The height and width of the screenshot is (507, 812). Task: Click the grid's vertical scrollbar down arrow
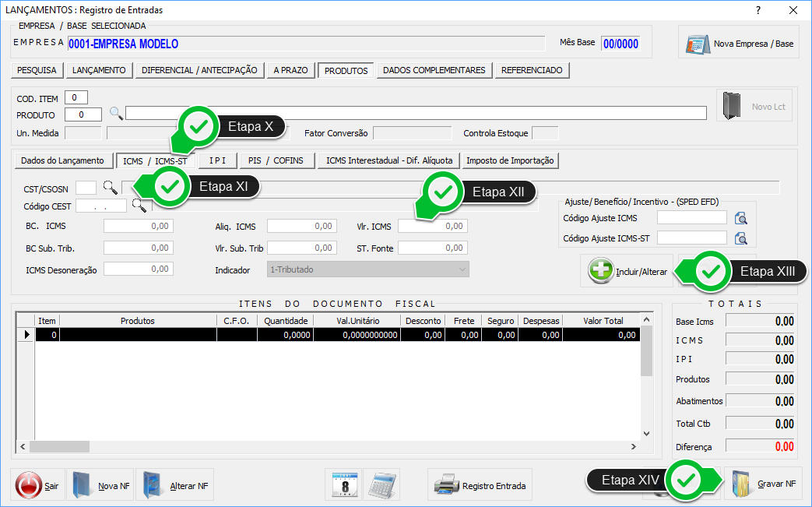point(646,434)
